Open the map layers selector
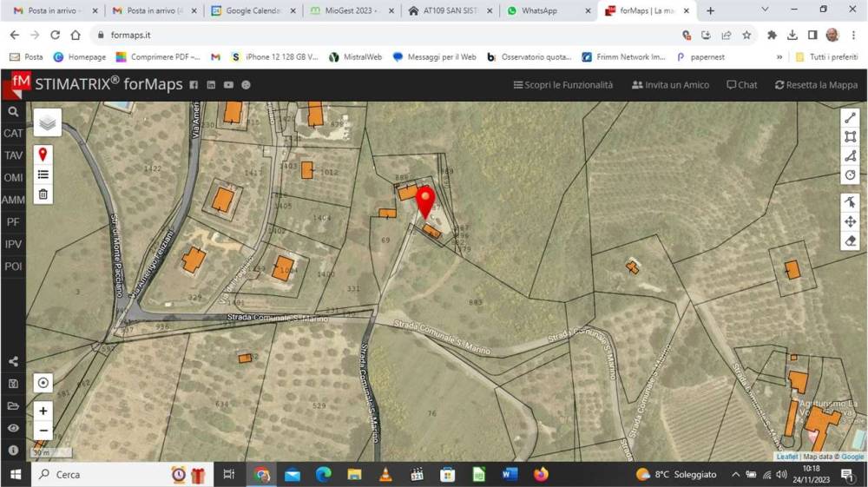868x487 pixels. [x=48, y=123]
